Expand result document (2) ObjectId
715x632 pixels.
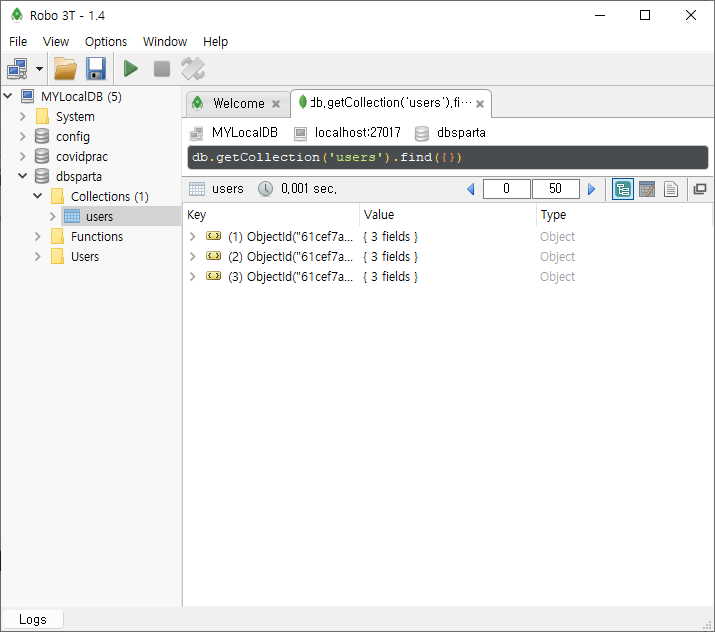tap(192, 256)
